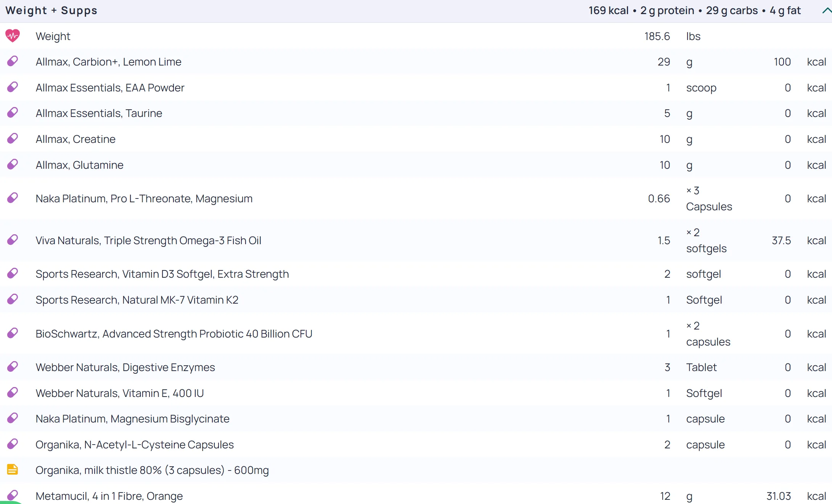
Task: Click the 31.03 kcal value for Metamucil
Action: pyautogui.click(x=779, y=496)
